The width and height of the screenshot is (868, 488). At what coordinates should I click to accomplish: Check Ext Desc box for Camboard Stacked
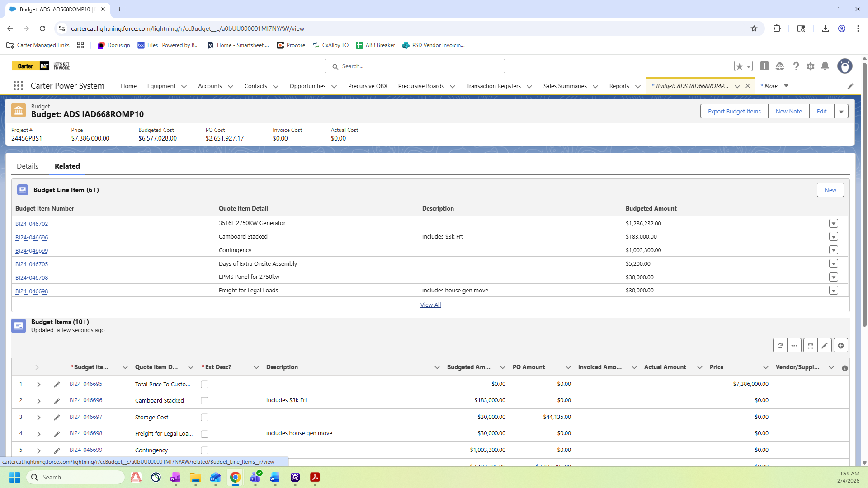(204, 401)
